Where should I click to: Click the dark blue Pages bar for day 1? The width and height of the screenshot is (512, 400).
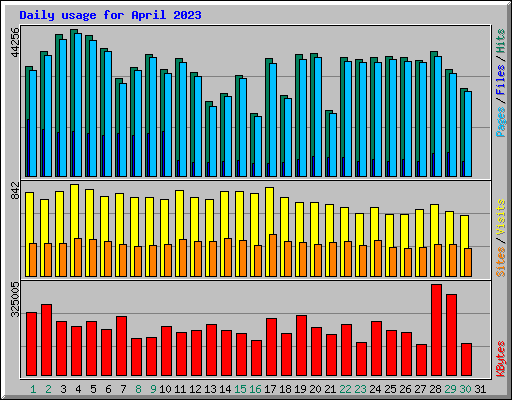pos(28,148)
